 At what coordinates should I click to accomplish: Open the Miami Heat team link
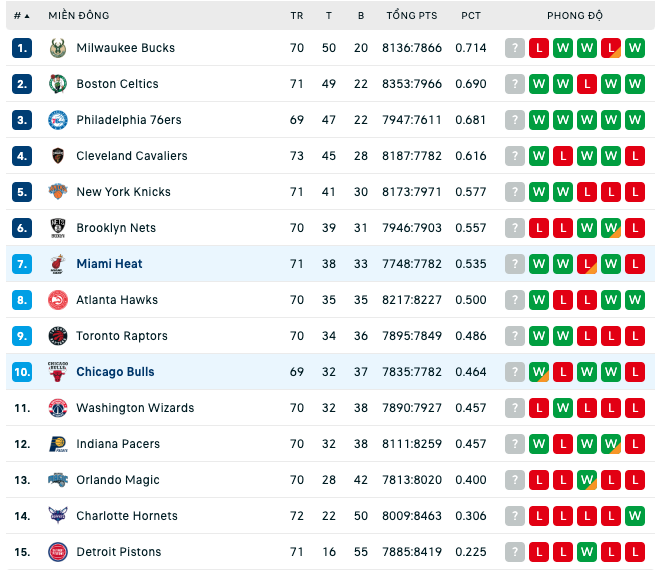point(109,264)
